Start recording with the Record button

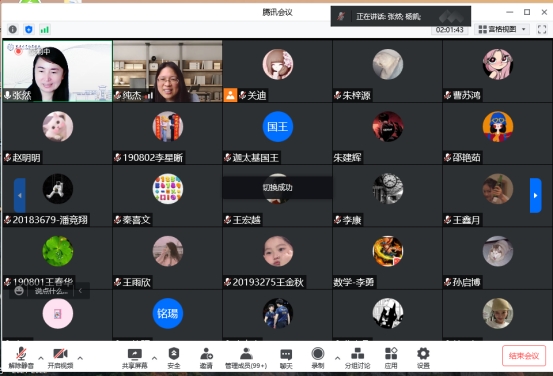tap(318, 358)
